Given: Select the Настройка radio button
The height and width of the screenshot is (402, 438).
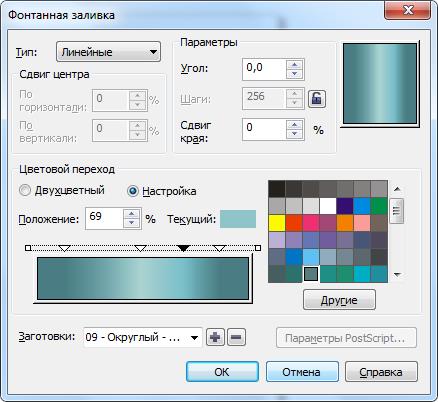Looking at the screenshot, I should [133, 191].
